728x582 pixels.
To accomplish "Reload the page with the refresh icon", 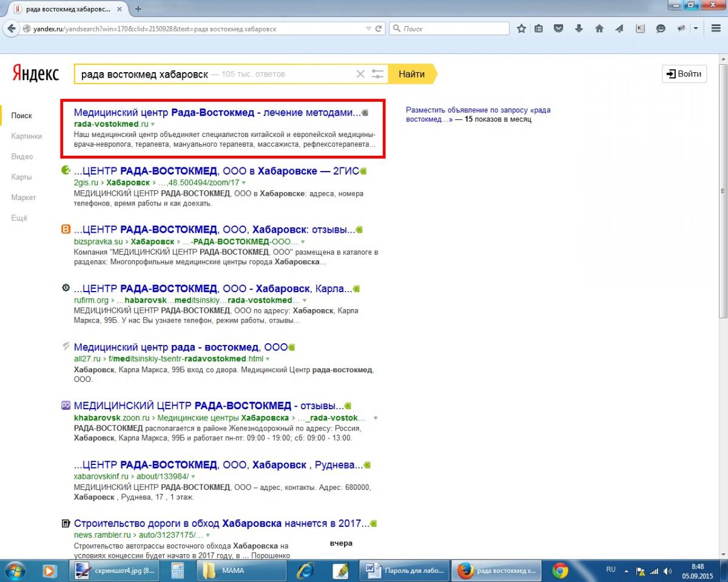I will point(379,28).
